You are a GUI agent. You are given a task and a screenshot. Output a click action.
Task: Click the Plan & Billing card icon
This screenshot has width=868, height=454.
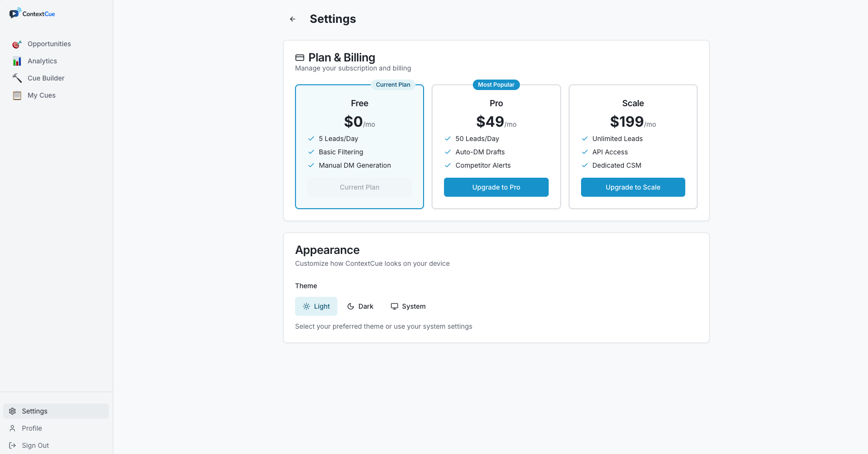pos(300,58)
